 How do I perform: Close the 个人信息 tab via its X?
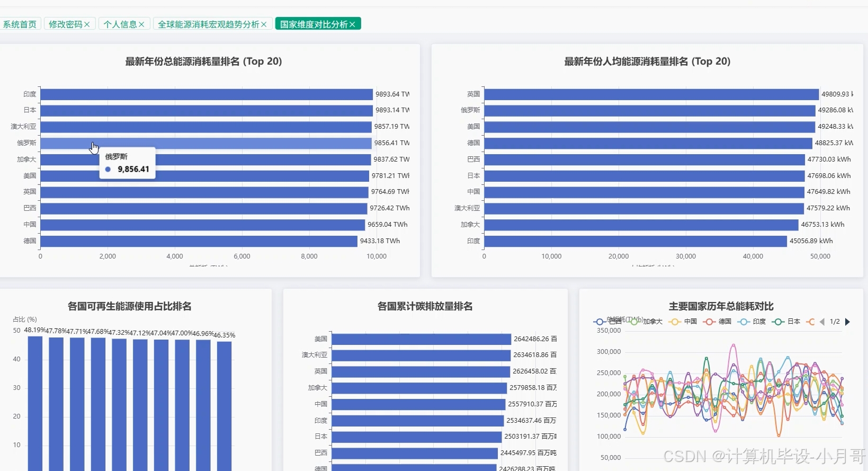[x=141, y=24]
